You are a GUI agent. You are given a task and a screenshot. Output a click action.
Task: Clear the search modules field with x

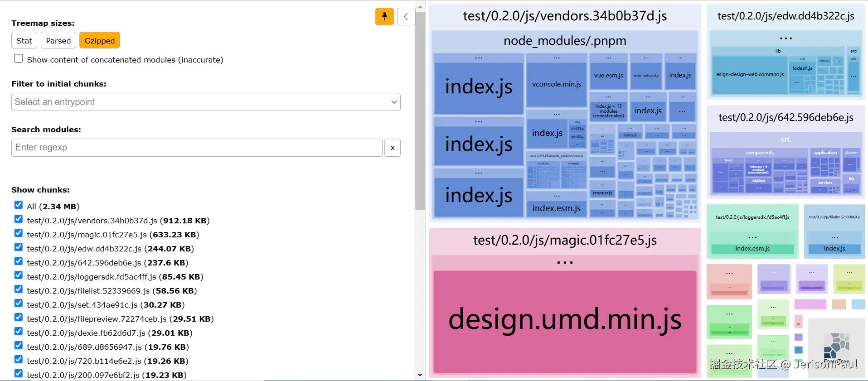click(393, 148)
